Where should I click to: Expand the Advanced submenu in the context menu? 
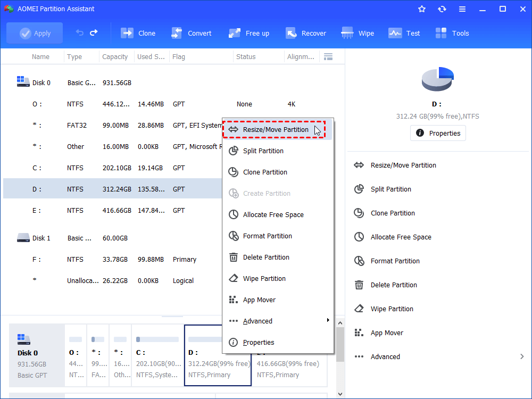[258, 321]
